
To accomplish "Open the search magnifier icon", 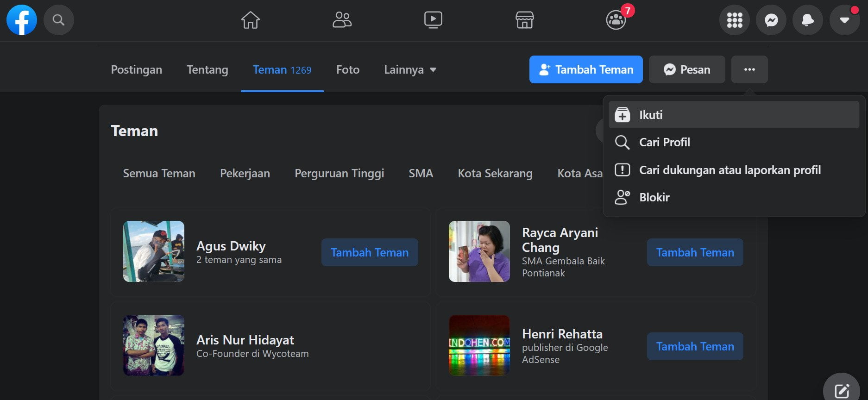I will tap(58, 20).
